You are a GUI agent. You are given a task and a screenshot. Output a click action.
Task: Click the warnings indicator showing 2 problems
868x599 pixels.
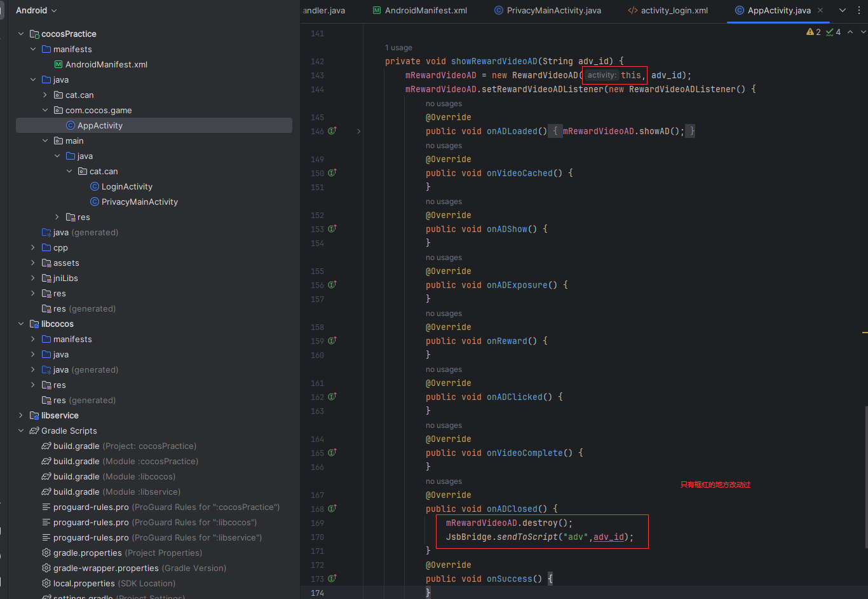click(x=813, y=32)
